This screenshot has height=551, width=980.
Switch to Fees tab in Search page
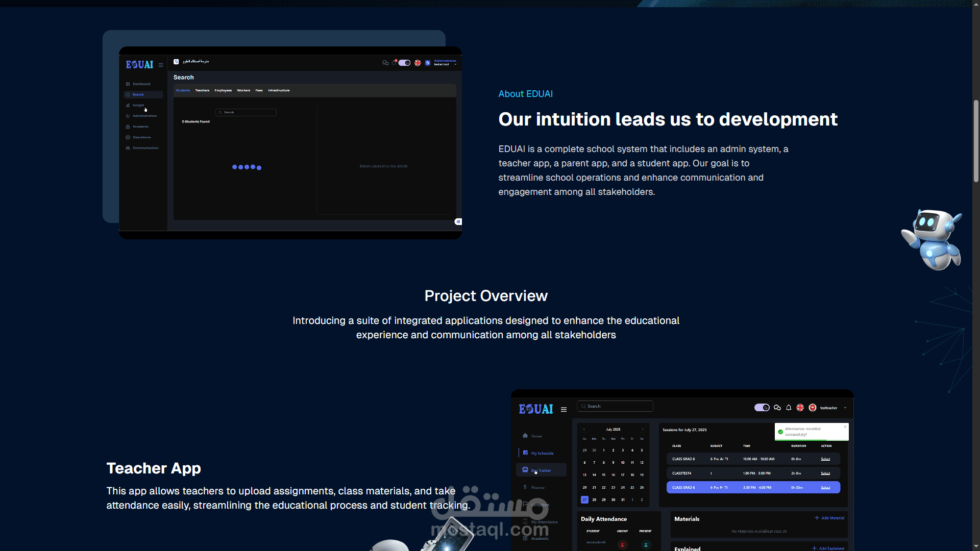pyautogui.click(x=259, y=90)
